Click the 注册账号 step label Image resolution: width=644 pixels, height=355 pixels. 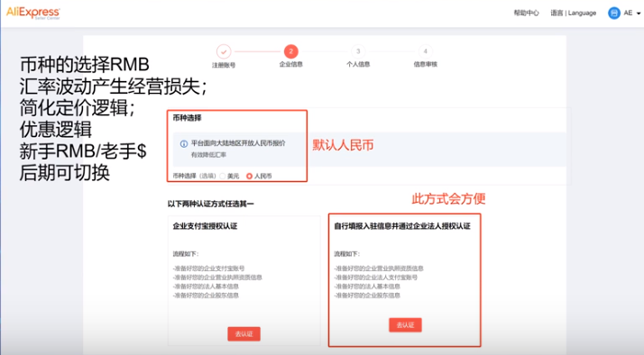point(224,65)
